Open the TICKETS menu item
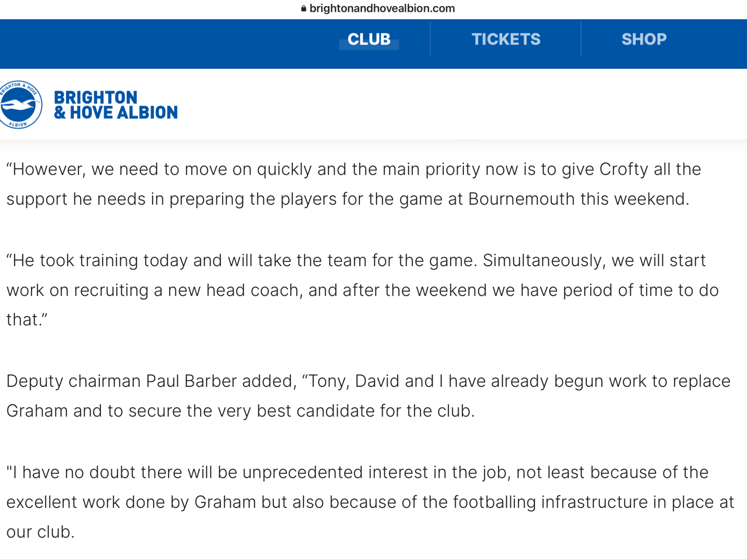The height and width of the screenshot is (560, 747). point(506,39)
